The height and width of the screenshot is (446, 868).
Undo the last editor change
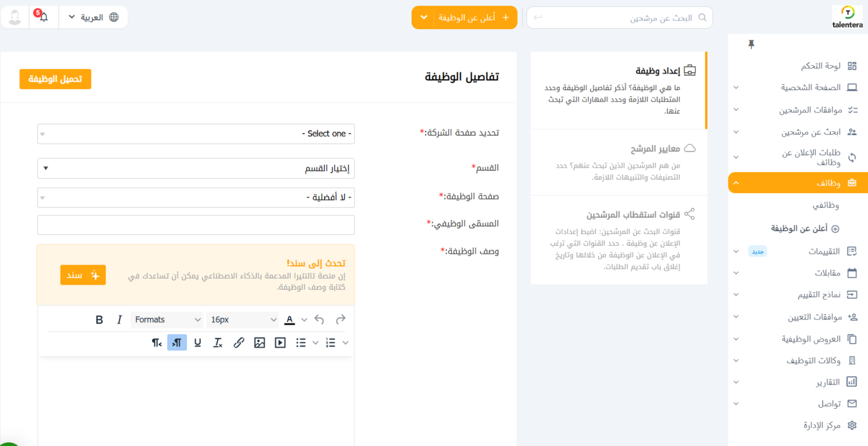320,320
